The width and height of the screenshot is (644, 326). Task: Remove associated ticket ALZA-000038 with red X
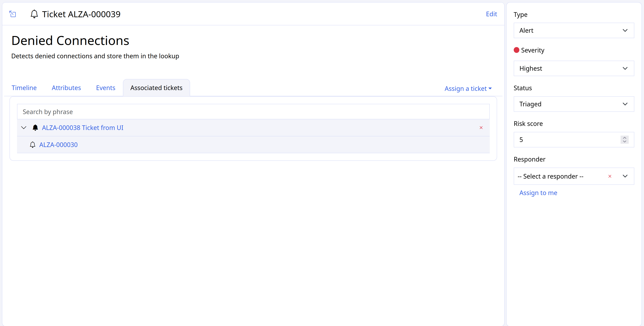481,128
